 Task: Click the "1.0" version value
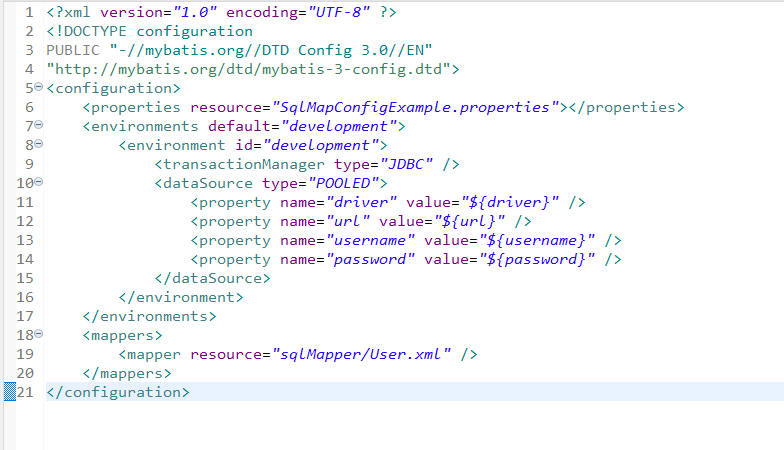(x=195, y=12)
